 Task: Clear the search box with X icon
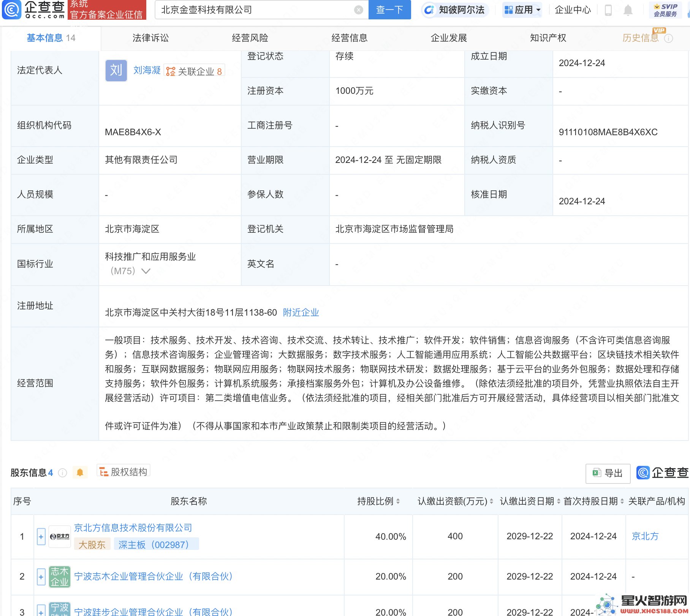click(x=358, y=10)
